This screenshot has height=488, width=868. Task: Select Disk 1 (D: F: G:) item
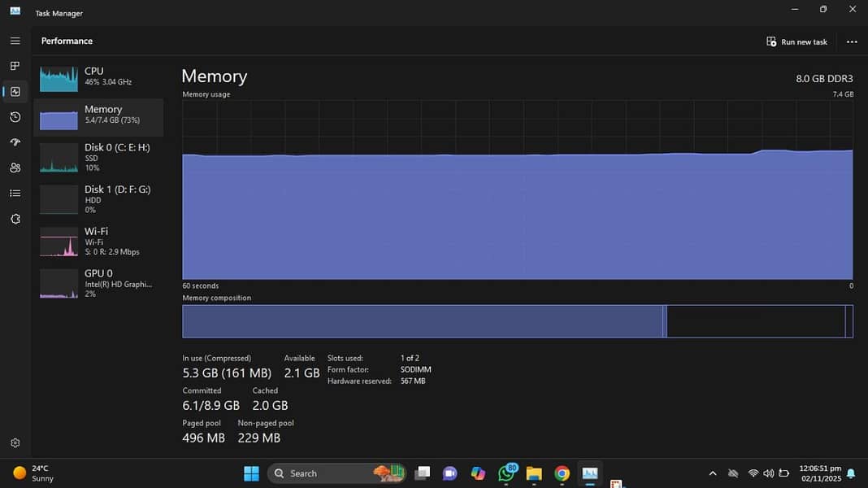[98, 199]
